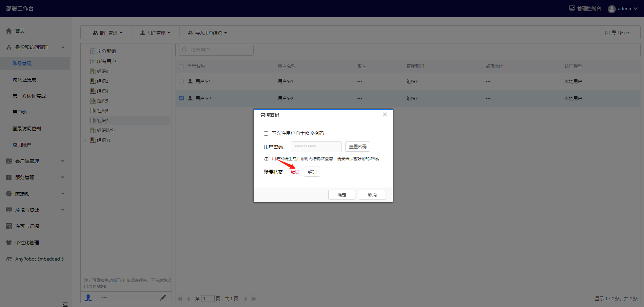Click the 导出Excel export icon
The width and height of the screenshot is (644, 307).
[607, 33]
